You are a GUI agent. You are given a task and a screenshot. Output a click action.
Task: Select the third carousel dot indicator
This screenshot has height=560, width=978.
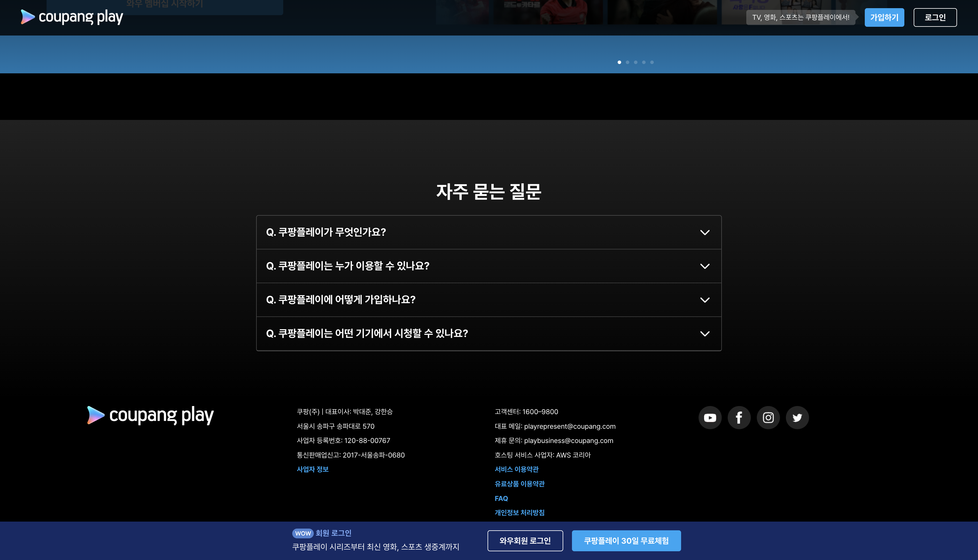point(636,62)
